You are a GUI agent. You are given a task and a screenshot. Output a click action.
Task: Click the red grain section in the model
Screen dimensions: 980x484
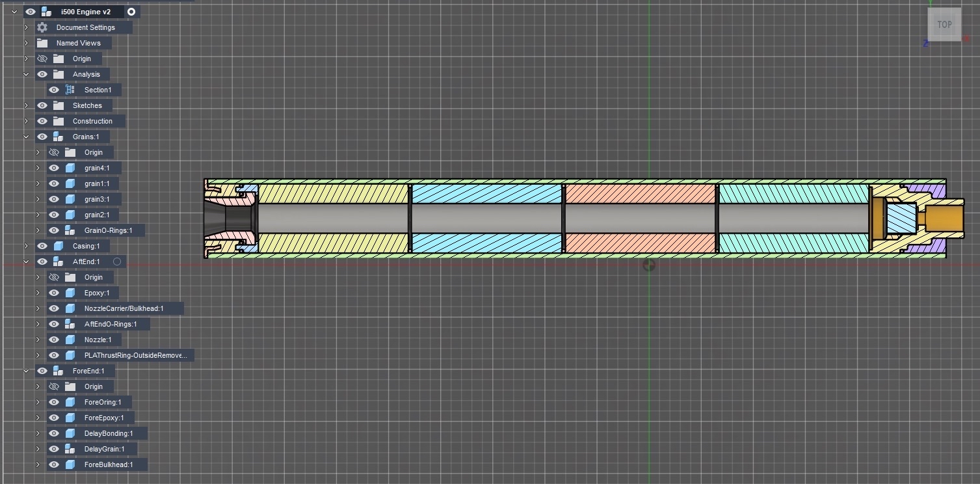640,195
